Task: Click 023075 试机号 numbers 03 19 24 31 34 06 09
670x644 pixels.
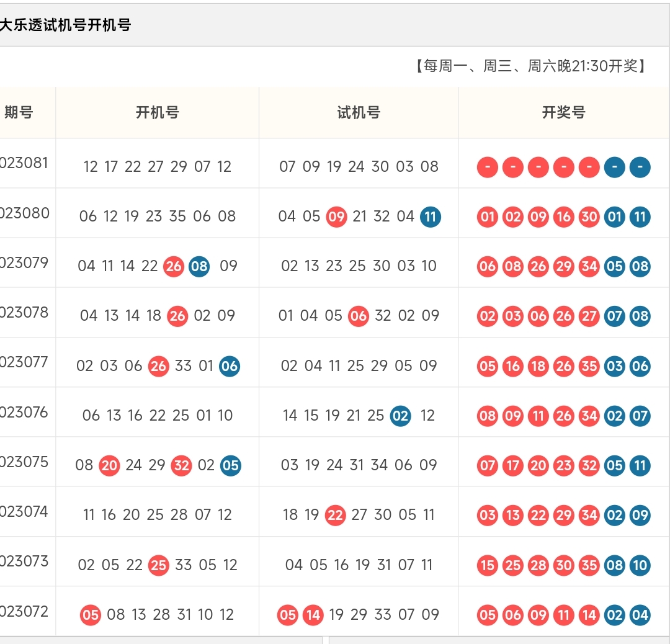Action: [x=359, y=465]
